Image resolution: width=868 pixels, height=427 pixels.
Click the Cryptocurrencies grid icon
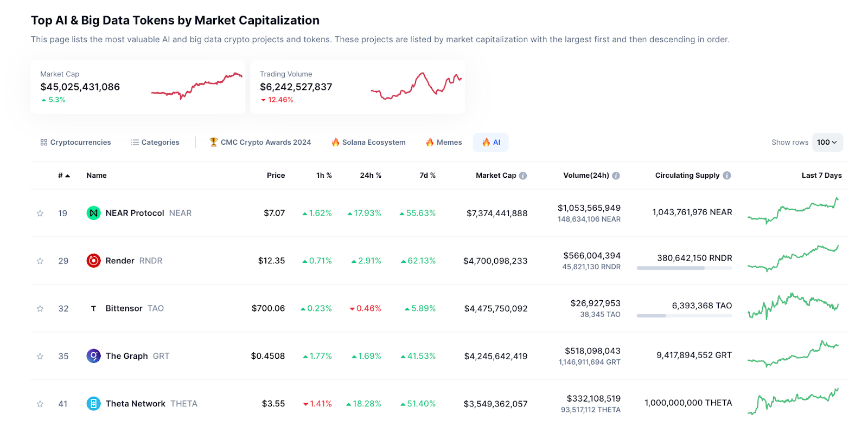pos(43,143)
